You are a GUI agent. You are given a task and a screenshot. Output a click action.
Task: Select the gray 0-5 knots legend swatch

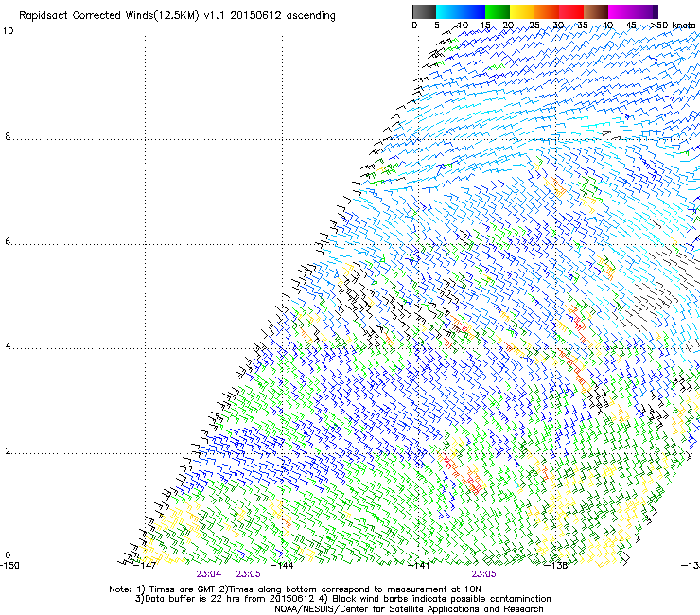coord(424,11)
